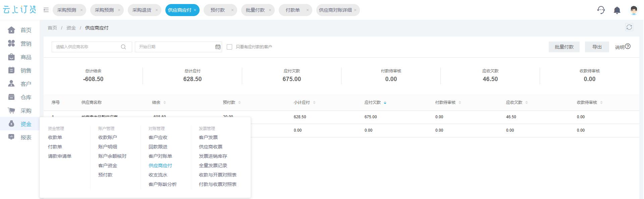
Task: Click the 批量付款 button
Action: 564,47
